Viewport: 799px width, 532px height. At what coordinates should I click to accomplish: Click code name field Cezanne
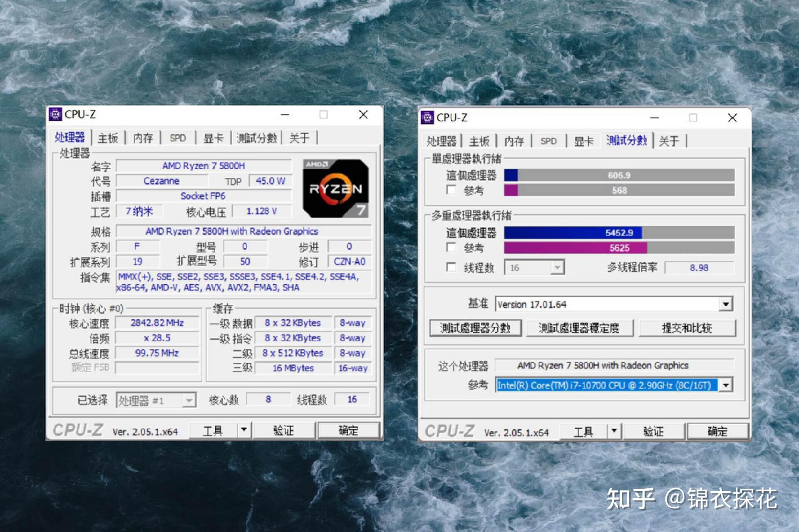(x=161, y=181)
